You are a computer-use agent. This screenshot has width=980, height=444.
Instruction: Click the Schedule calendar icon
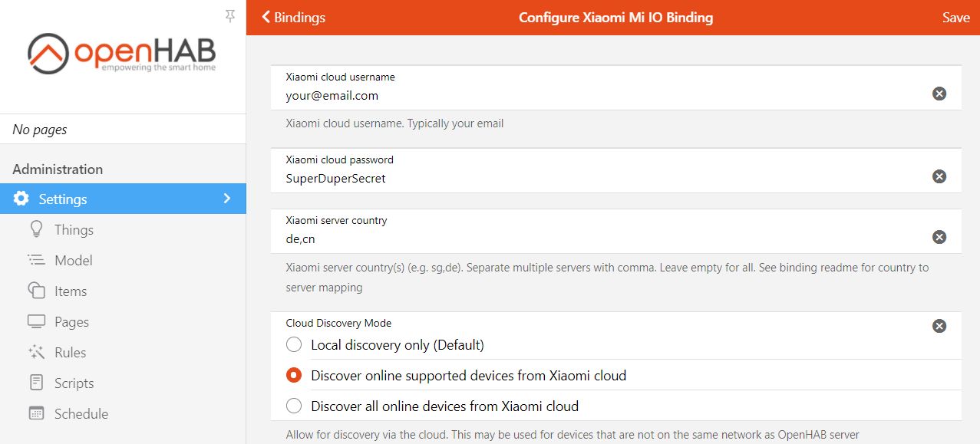tap(36, 413)
